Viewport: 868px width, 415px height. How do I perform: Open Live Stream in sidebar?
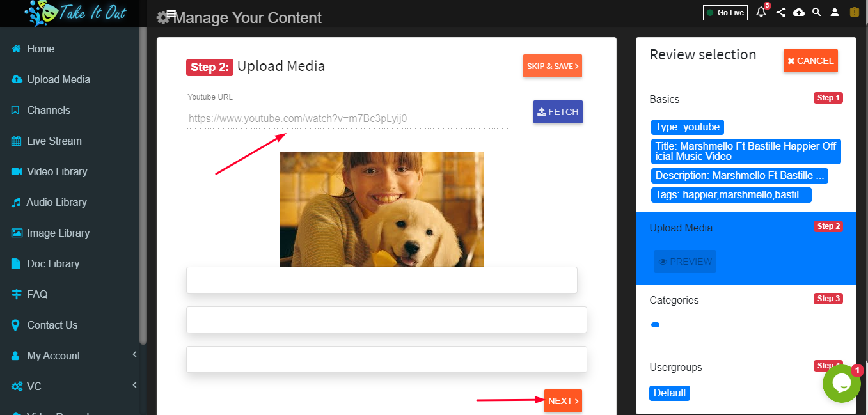54,141
